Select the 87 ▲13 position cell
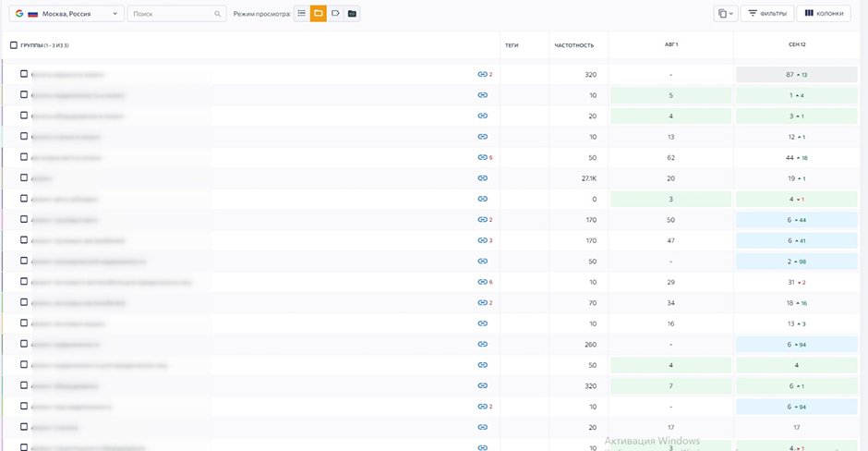The width and height of the screenshot is (868, 451). (797, 74)
